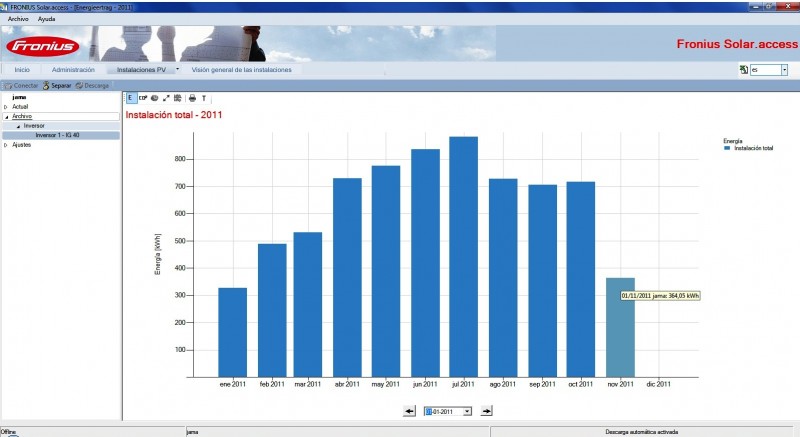Expand the Ajustes tree node arrow
Viewport: 800px width, 437px height.
(x=6, y=145)
